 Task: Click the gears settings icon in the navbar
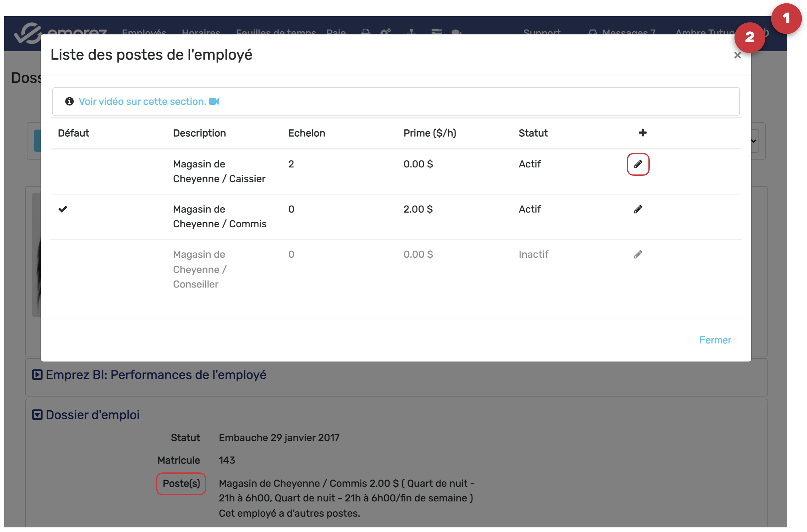pyautogui.click(x=385, y=32)
